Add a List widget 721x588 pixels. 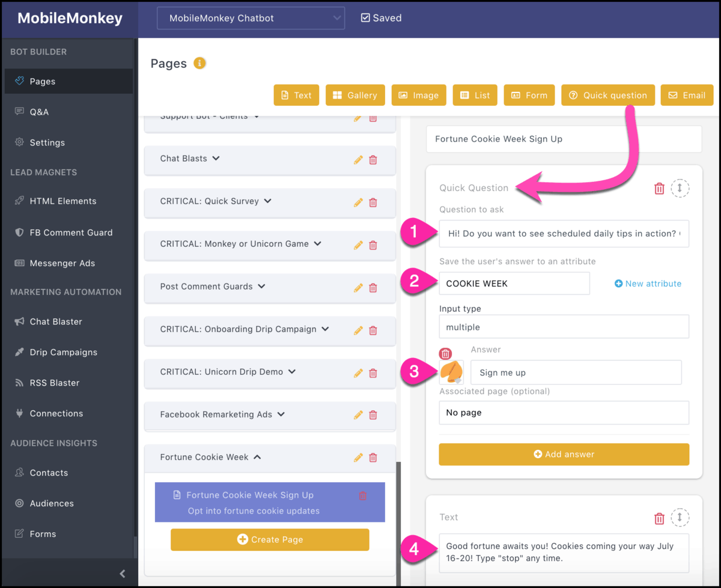[475, 95]
